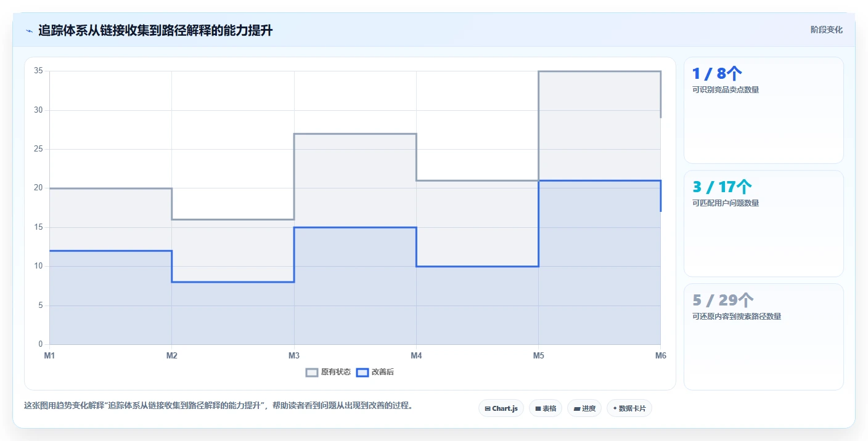Click the chart title 追踪体系从链接收集到路径解释的能力提升
Screen dimensions: 868x441
pos(155,30)
